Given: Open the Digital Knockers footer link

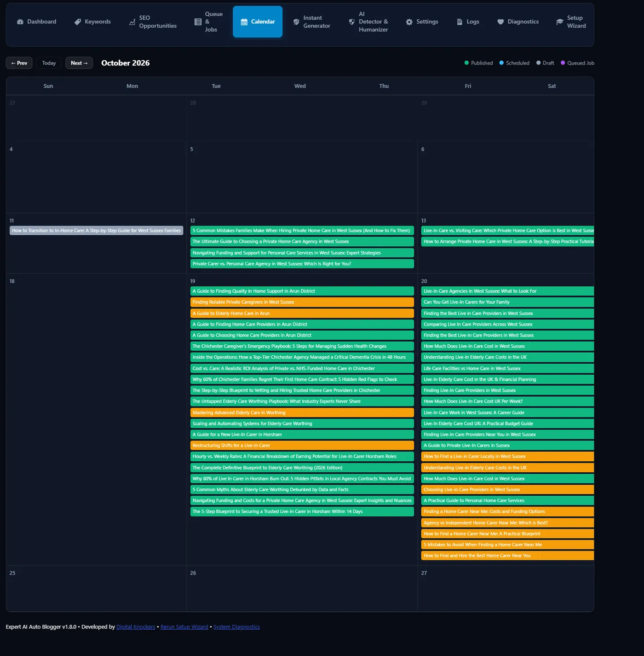Looking at the screenshot, I should (x=136, y=627).
